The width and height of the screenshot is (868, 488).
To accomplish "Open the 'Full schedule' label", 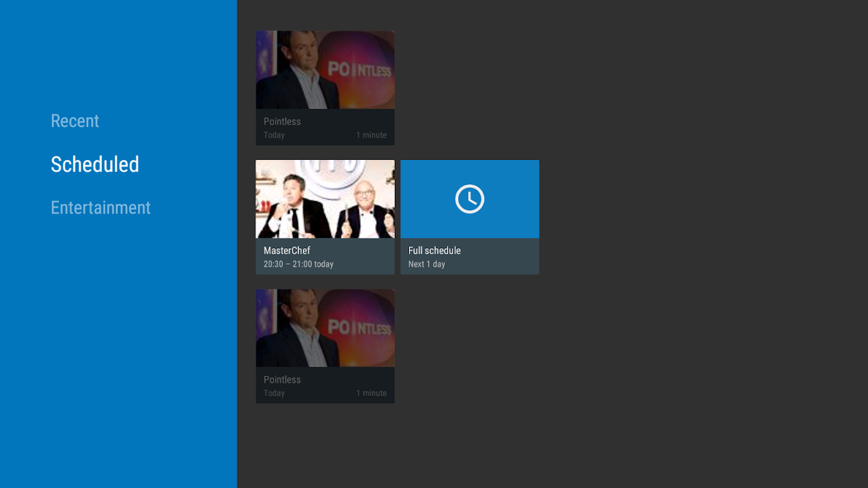I will (435, 251).
